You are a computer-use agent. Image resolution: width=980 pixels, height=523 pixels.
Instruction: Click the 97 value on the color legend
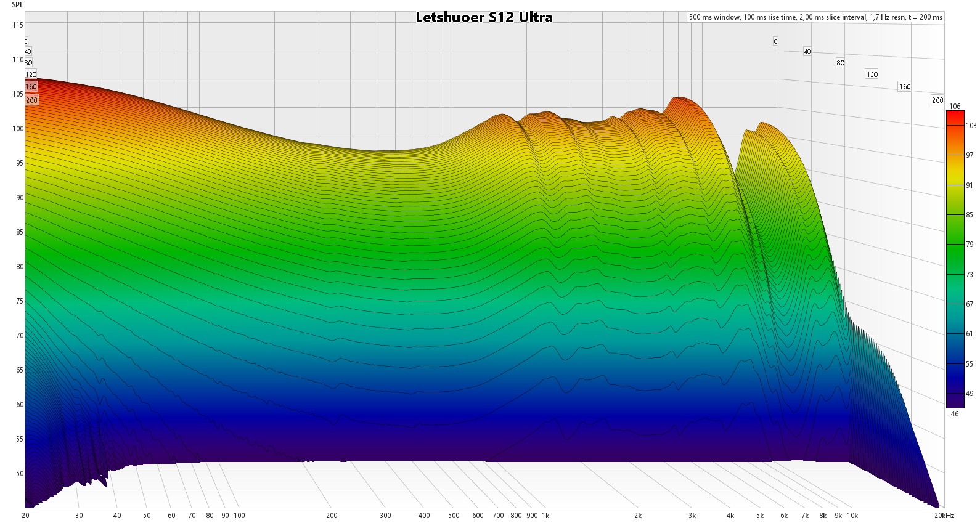[x=970, y=155]
